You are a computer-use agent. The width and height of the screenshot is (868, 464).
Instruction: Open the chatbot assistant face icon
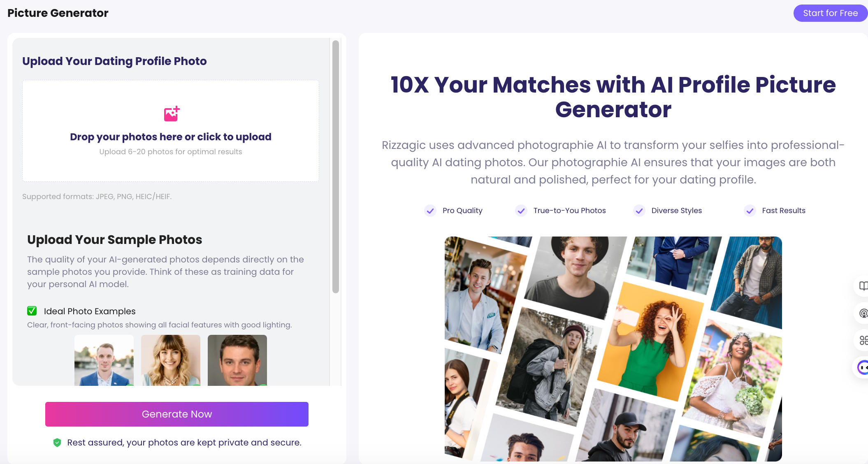coord(863,367)
